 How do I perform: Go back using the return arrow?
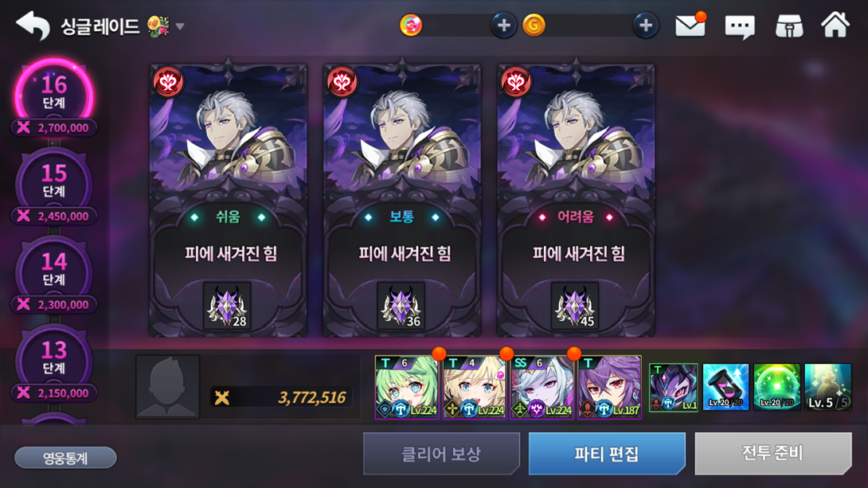[x=33, y=25]
